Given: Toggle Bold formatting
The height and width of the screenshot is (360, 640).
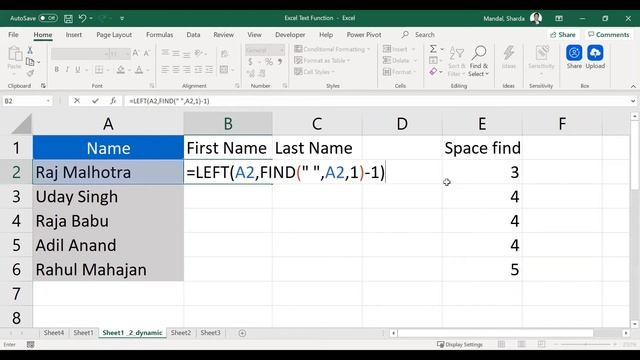Looking at the screenshot, I should 56,70.
